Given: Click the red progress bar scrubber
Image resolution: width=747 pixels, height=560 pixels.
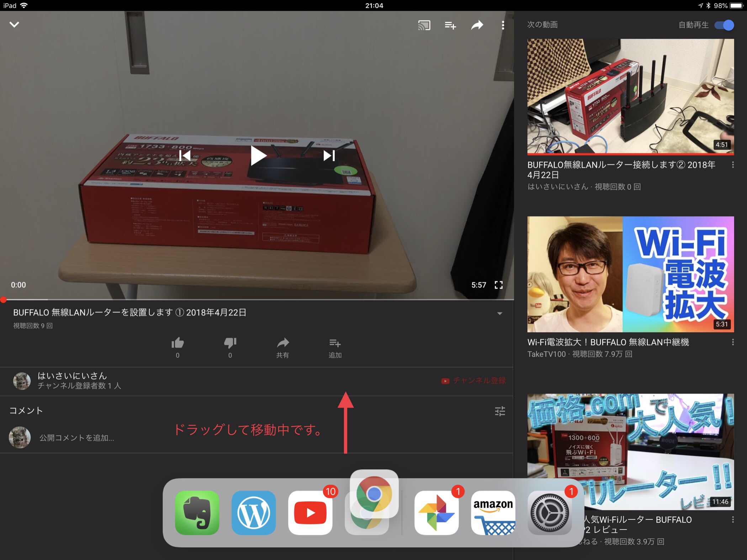Looking at the screenshot, I should pyautogui.click(x=4, y=300).
